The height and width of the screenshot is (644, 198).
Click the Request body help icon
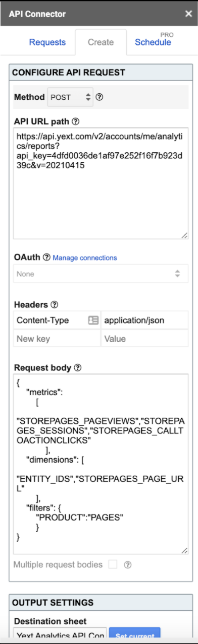77,368
